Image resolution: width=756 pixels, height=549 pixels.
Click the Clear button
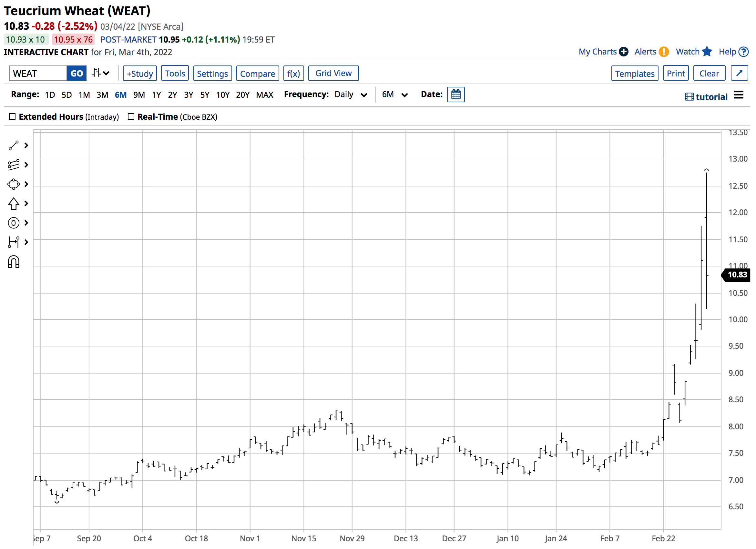tap(709, 73)
